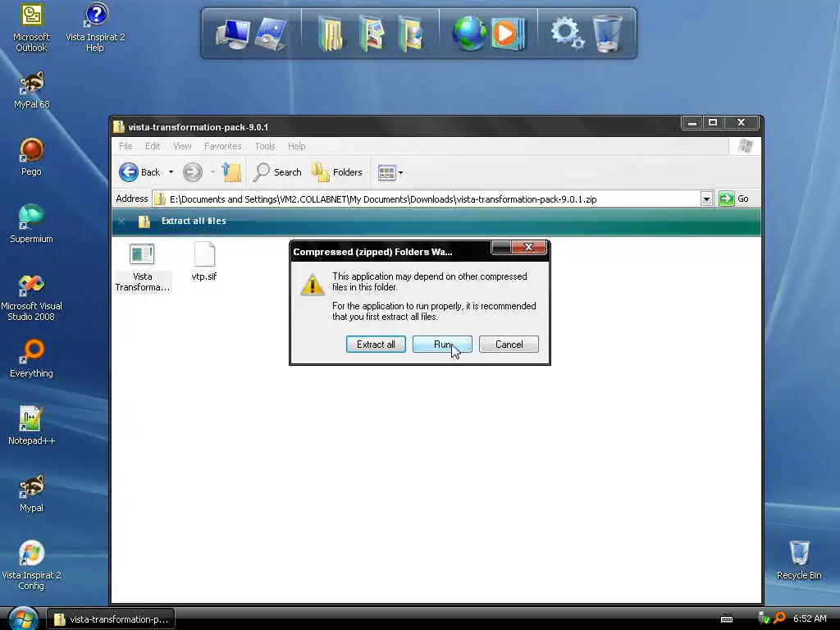Click the green network tray icon
840x630 pixels.
point(764,619)
